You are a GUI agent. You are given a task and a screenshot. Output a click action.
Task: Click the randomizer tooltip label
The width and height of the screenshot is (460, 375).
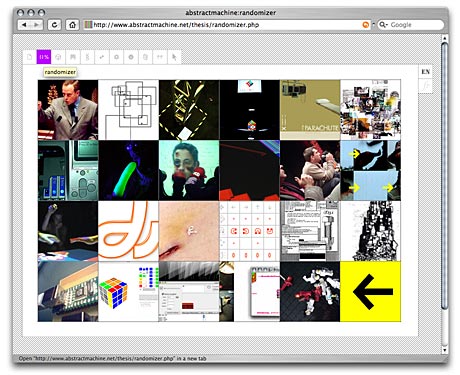60,72
